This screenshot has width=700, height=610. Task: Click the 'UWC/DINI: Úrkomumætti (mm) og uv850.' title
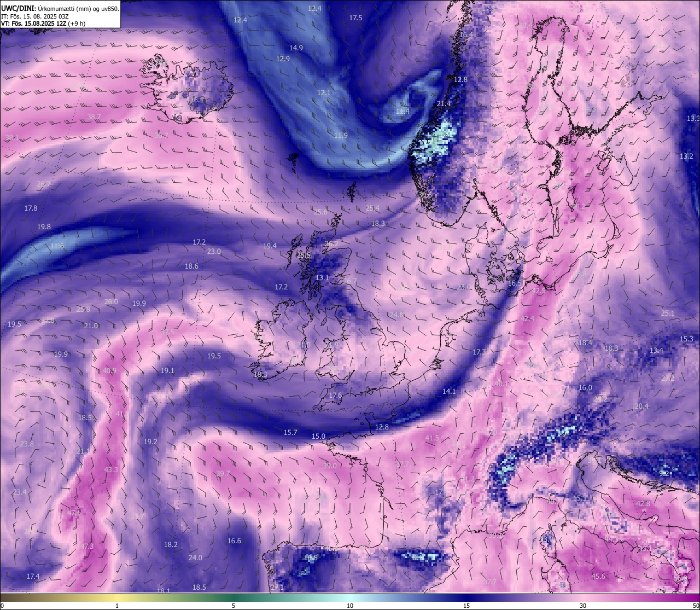pos(60,9)
